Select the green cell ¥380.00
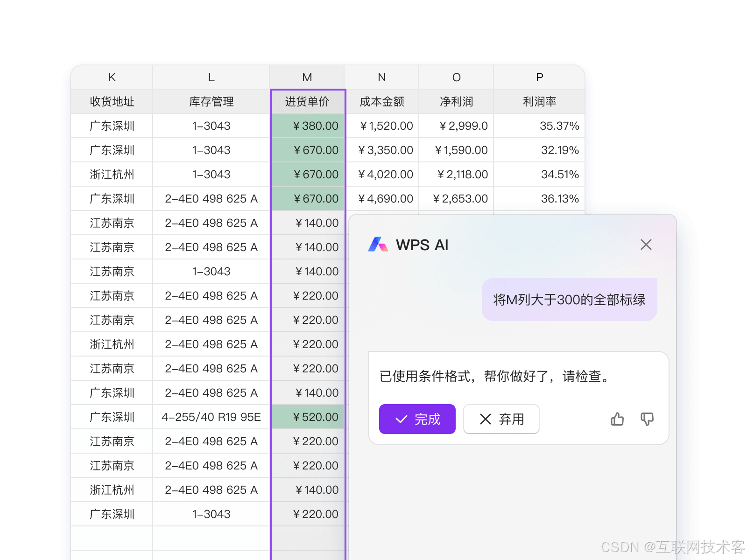 click(308, 126)
